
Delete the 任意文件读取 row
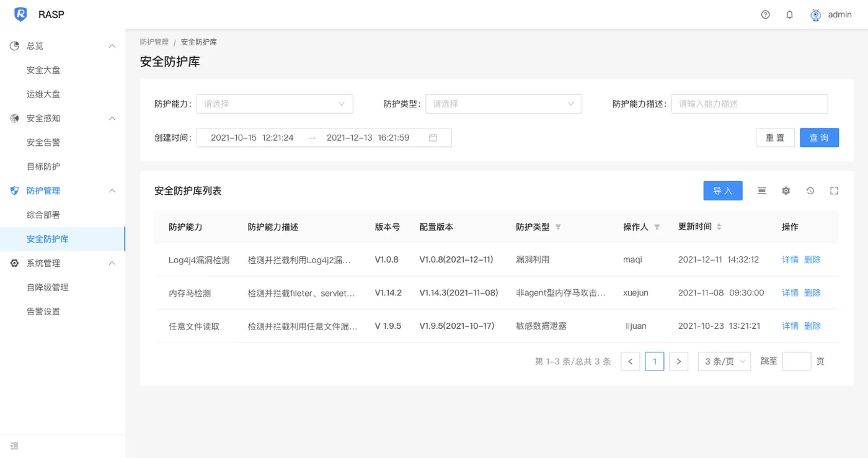[x=812, y=326]
